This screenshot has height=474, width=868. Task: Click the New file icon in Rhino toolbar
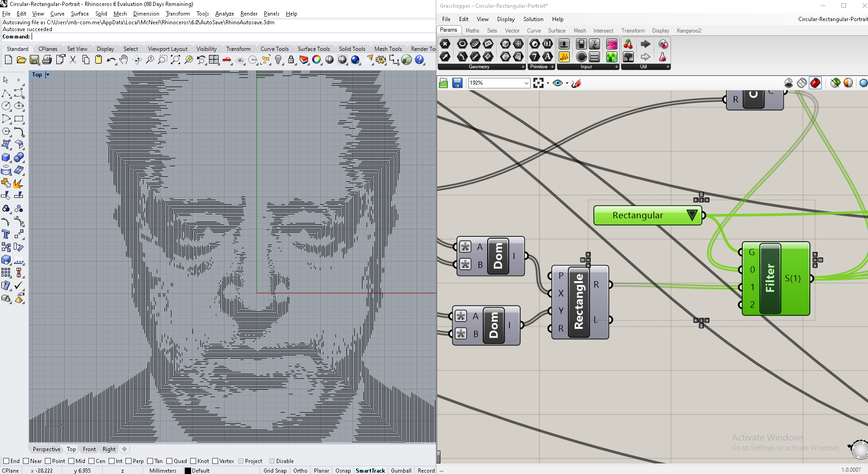(8, 60)
